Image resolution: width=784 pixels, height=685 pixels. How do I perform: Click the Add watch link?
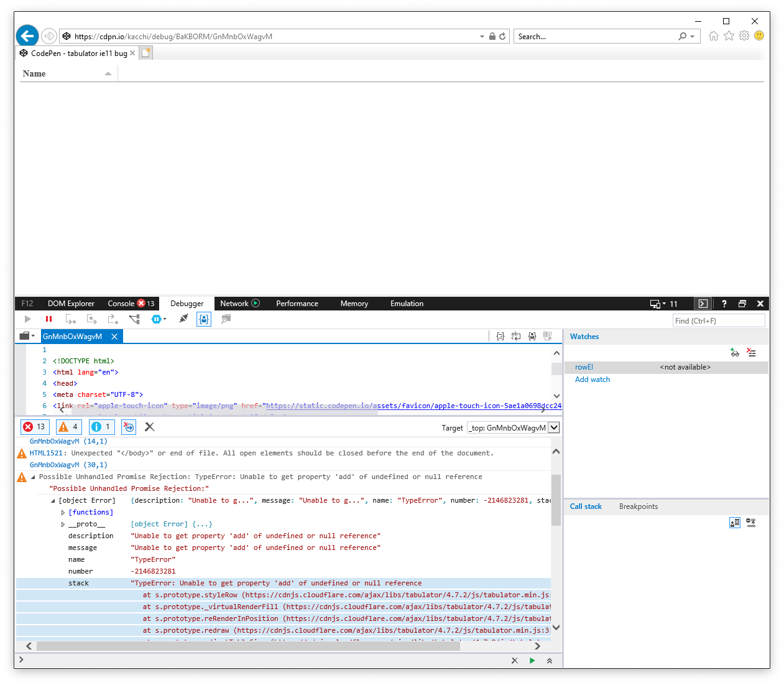[592, 380]
